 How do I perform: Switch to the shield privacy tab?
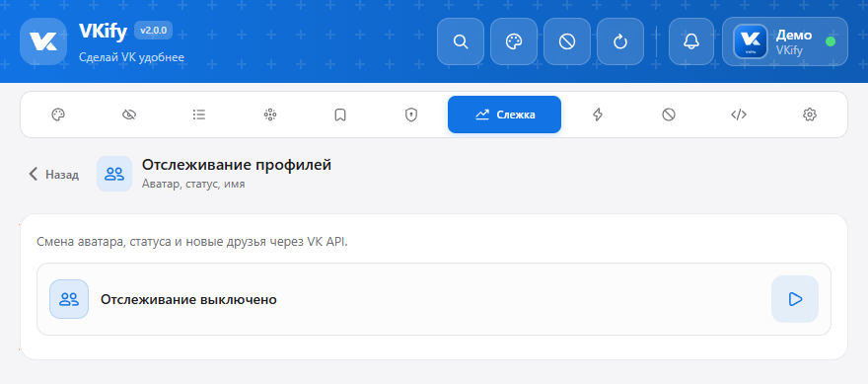coord(410,115)
